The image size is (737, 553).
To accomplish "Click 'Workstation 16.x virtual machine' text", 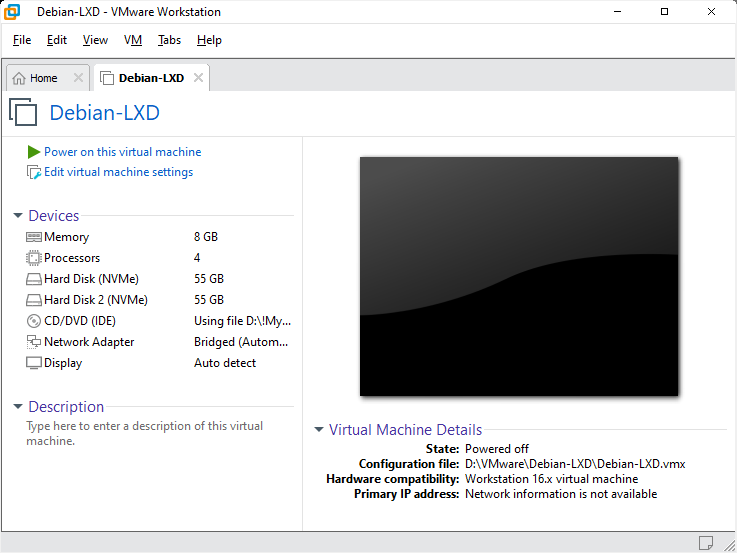I will click(x=552, y=479).
